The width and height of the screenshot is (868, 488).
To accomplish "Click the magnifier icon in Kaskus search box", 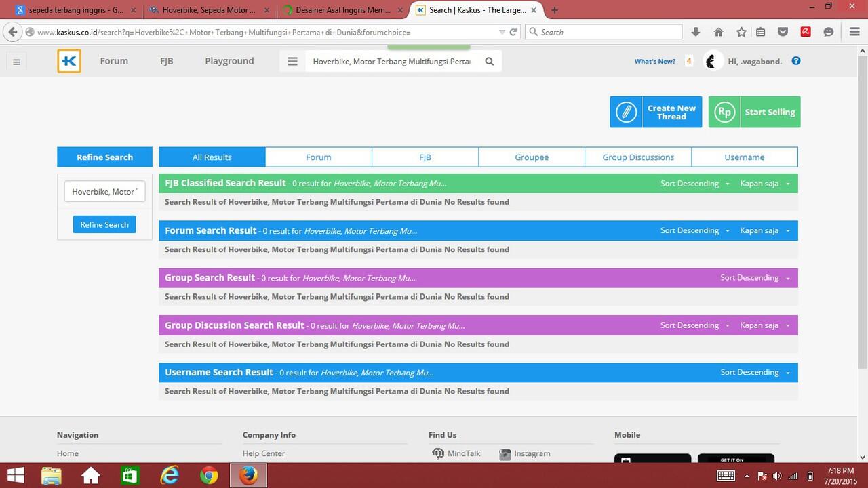I will pos(490,61).
